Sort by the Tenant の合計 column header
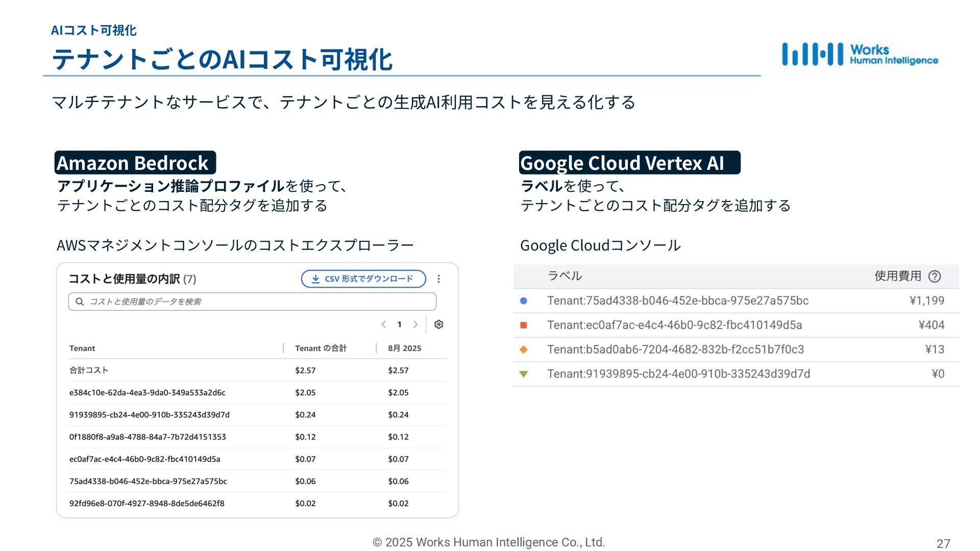The height and width of the screenshot is (551, 980). coord(321,348)
